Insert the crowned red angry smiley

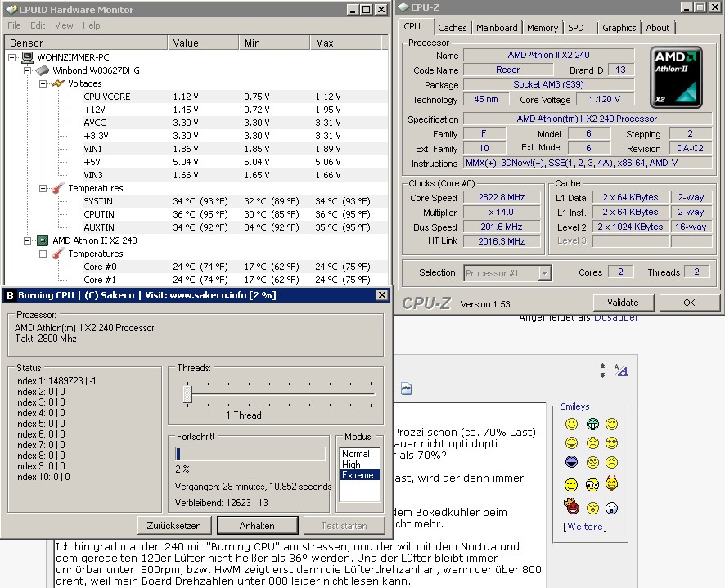[571, 508]
